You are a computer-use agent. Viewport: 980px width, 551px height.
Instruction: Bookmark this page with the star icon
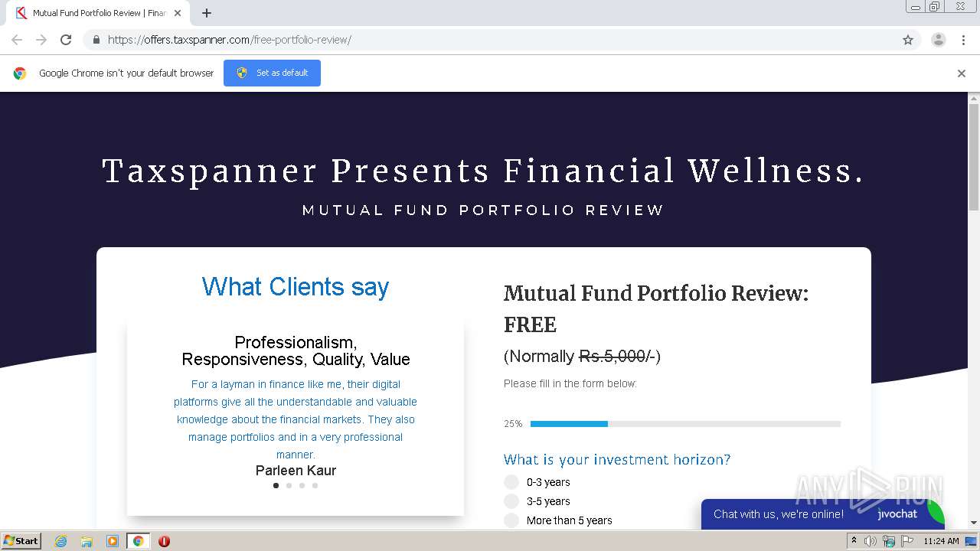(x=908, y=40)
